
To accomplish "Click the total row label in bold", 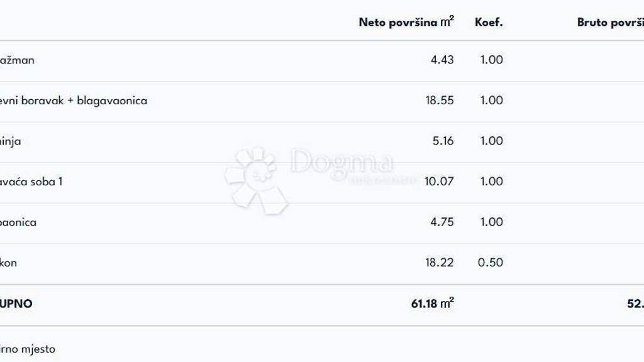I will point(16,304).
